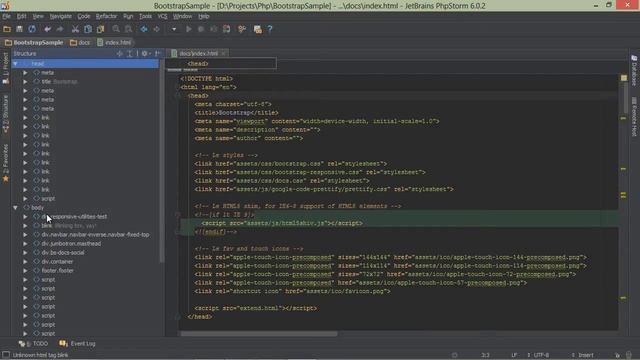
Task: Click index.html in the navigation bar
Action: [114, 42]
